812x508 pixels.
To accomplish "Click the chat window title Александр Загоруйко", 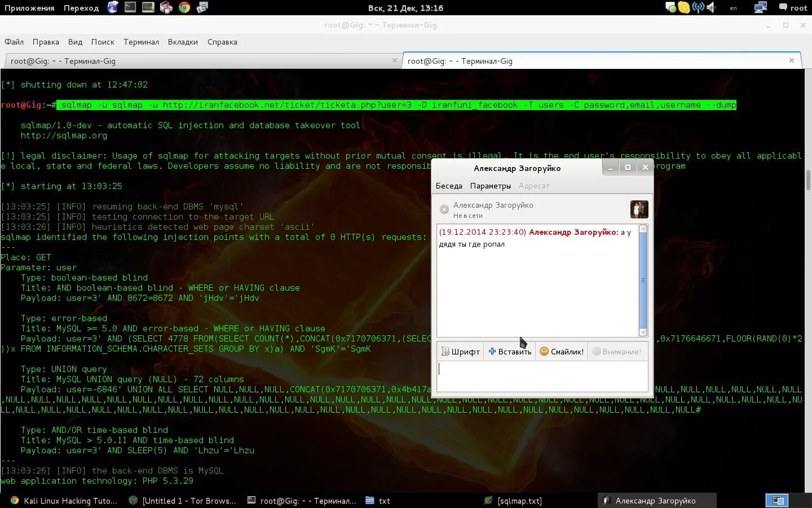I will (517, 168).
